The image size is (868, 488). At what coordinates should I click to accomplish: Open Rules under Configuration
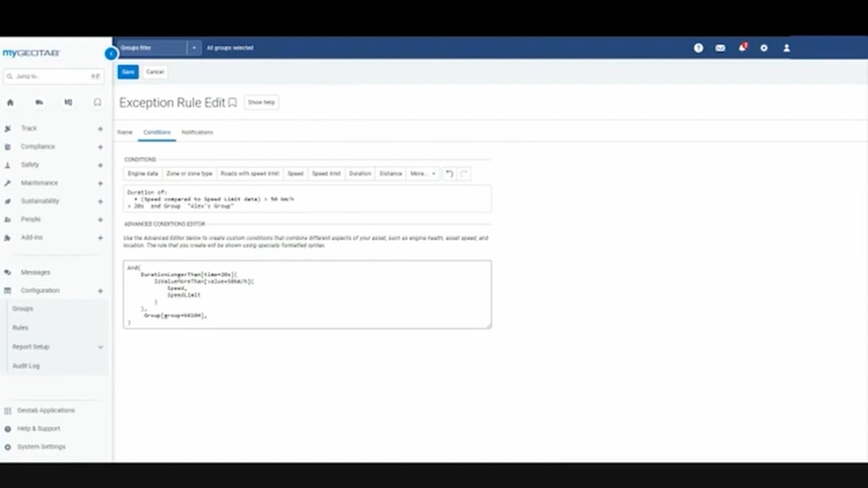[20, 328]
